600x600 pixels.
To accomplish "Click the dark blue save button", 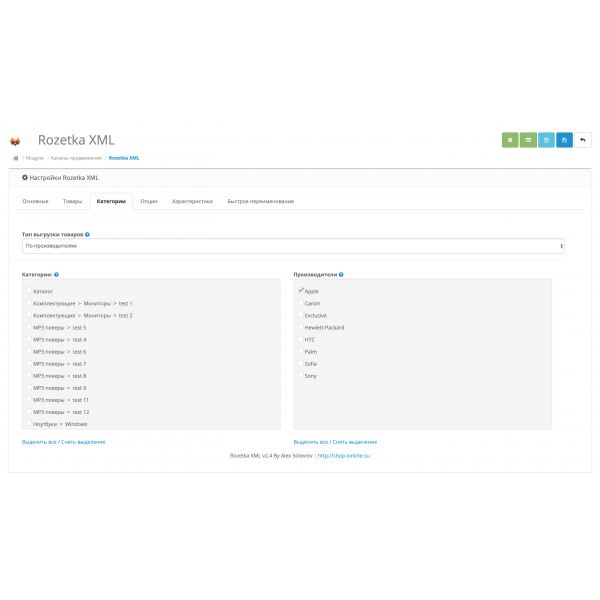I will point(564,140).
